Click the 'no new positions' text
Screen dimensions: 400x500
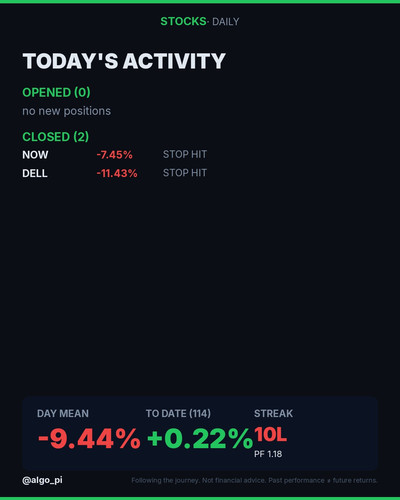[66, 111]
